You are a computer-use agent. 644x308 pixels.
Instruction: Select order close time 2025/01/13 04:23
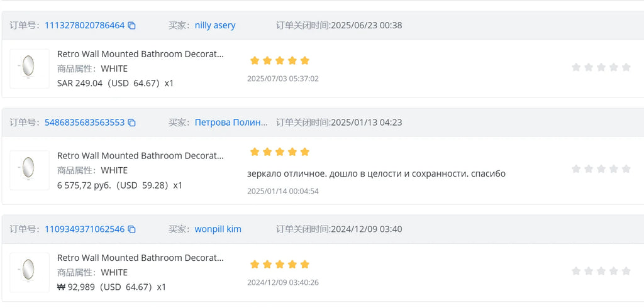(x=367, y=123)
